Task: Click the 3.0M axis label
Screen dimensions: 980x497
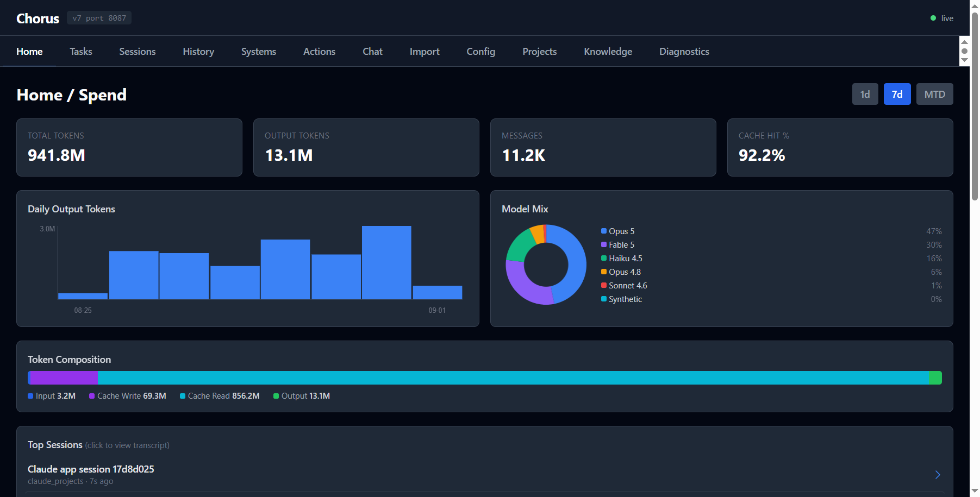Action: (x=47, y=229)
